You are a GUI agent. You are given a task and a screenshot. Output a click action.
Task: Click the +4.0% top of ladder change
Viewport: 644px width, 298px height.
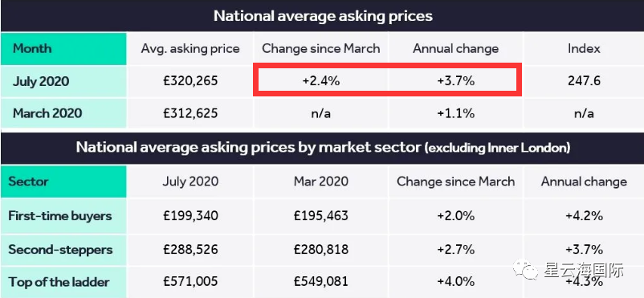(455, 282)
